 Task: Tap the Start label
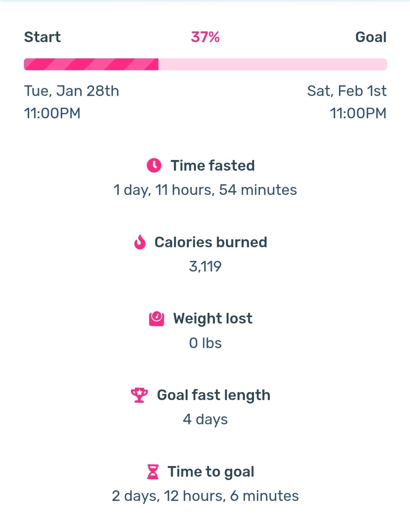tap(43, 37)
